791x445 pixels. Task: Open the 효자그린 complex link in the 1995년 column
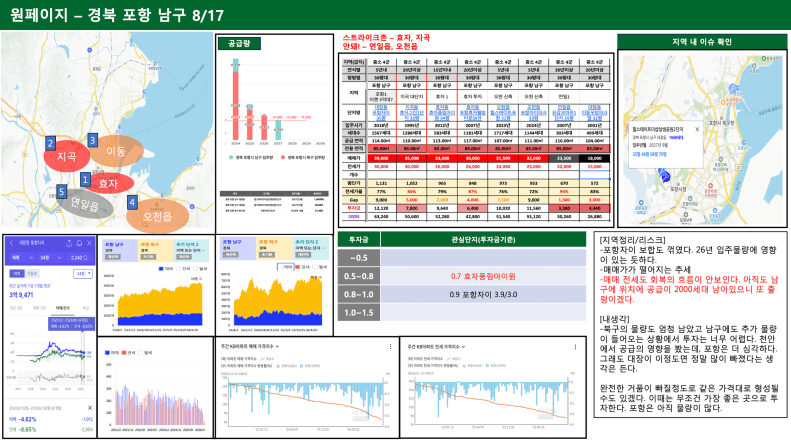click(412, 113)
